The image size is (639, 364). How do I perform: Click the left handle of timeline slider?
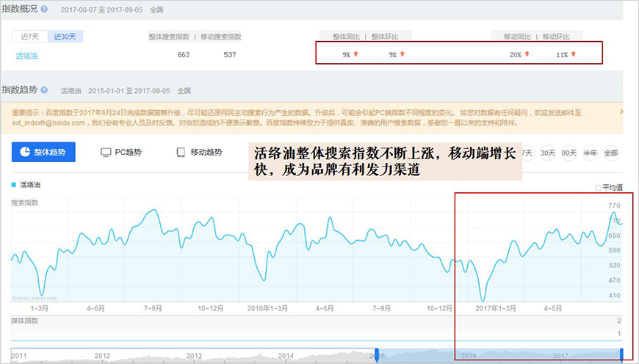click(x=377, y=354)
